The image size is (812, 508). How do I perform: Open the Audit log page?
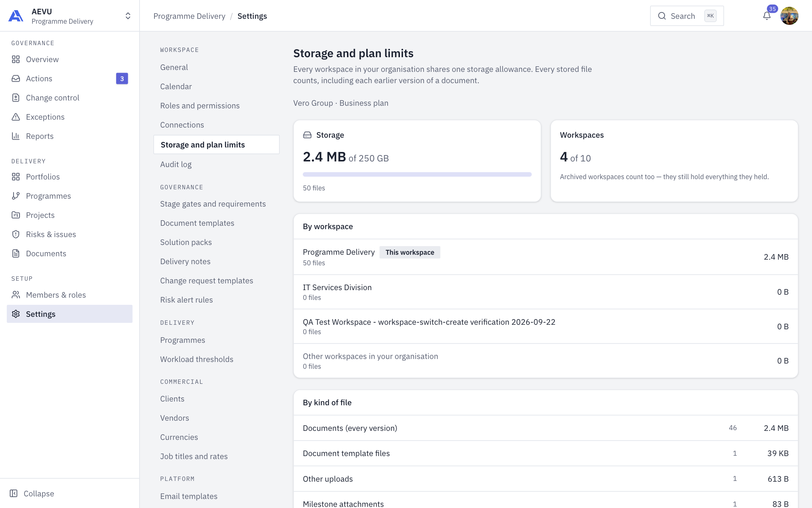(176, 164)
